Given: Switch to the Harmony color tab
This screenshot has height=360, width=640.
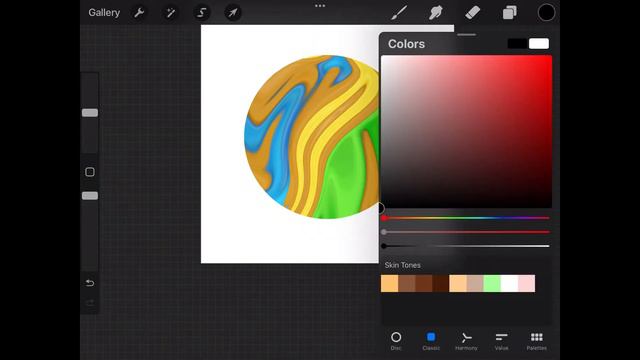Looking at the screenshot, I should pos(466,341).
